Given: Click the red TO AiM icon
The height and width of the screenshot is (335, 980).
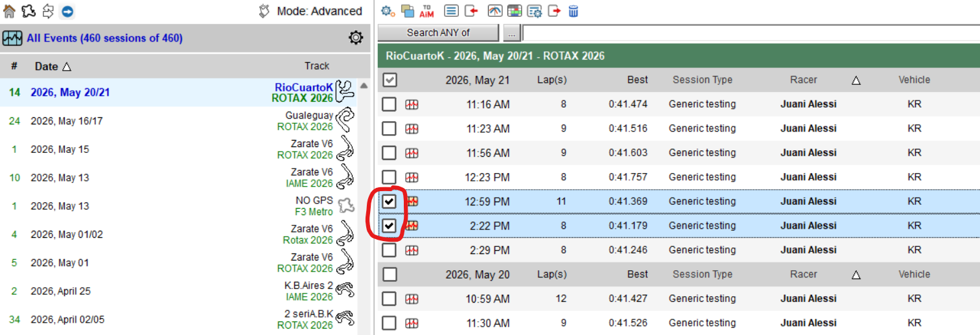Looking at the screenshot, I should pos(426,11).
